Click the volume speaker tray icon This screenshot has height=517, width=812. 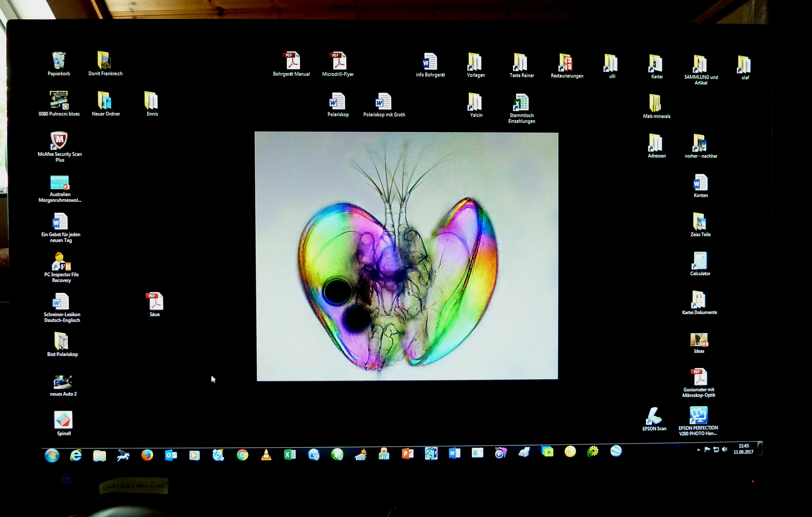pos(724,449)
